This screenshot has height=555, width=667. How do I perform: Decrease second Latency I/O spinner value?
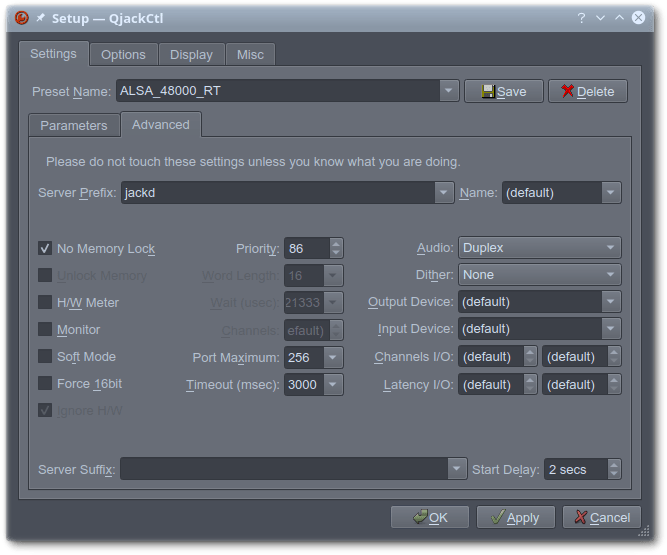614,390
